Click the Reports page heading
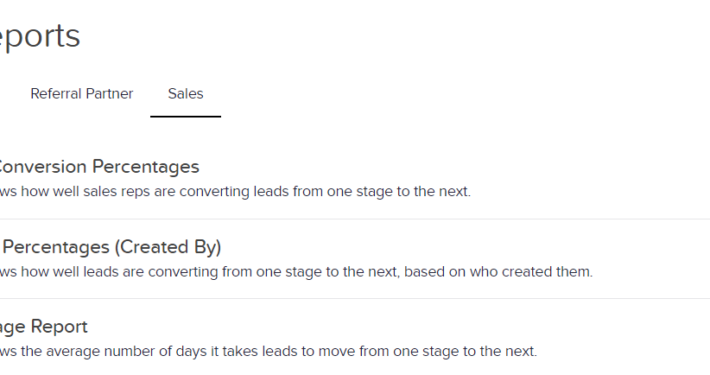 40,35
